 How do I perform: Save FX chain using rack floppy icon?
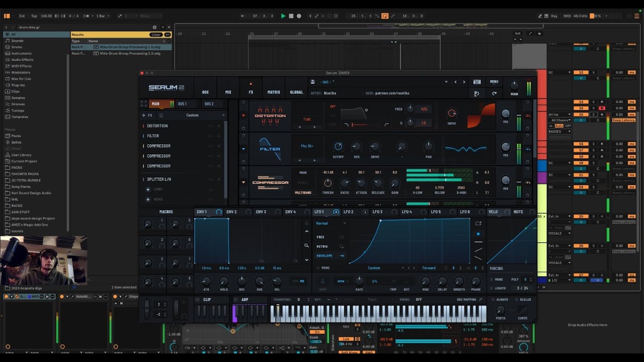coord(161,115)
